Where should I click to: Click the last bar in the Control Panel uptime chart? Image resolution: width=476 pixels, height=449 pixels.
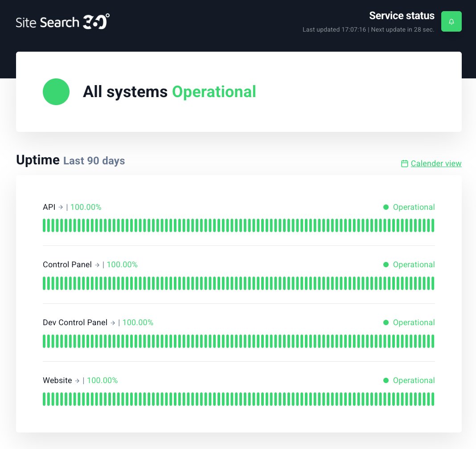click(x=433, y=283)
